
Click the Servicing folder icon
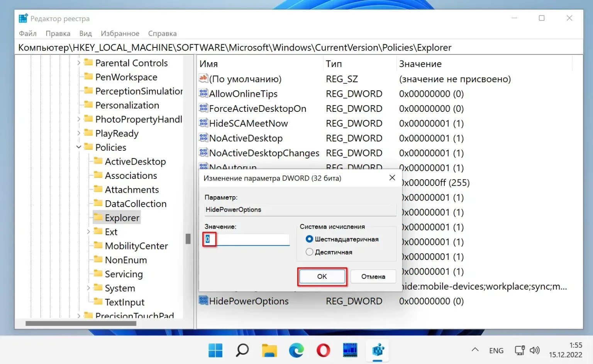[98, 273]
